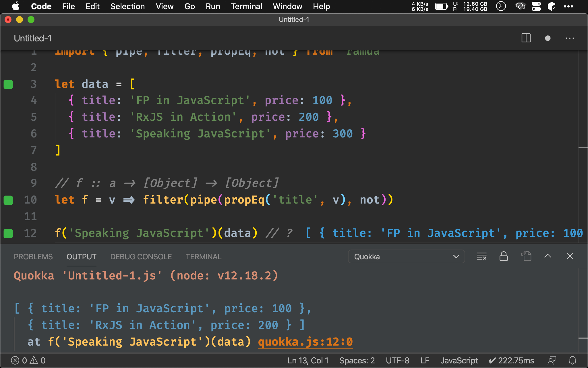Select the OUTPUT tab
This screenshot has height=368, width=588.
tap(82, 257)
